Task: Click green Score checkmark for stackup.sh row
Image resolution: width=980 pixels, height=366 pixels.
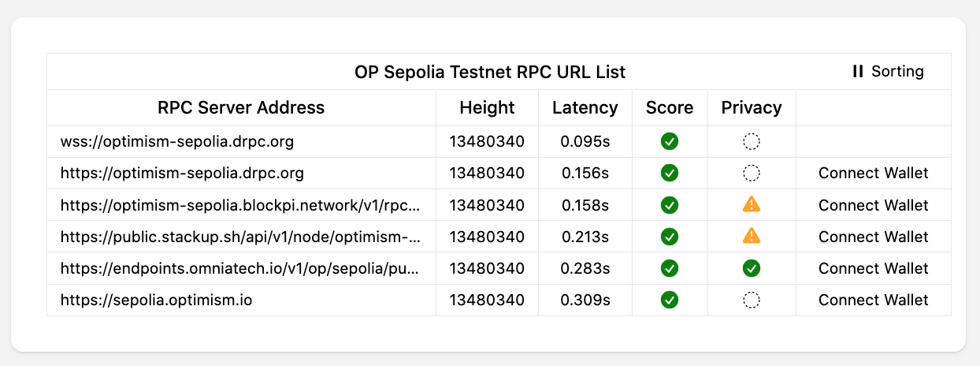Action: [x=670, y=237]
